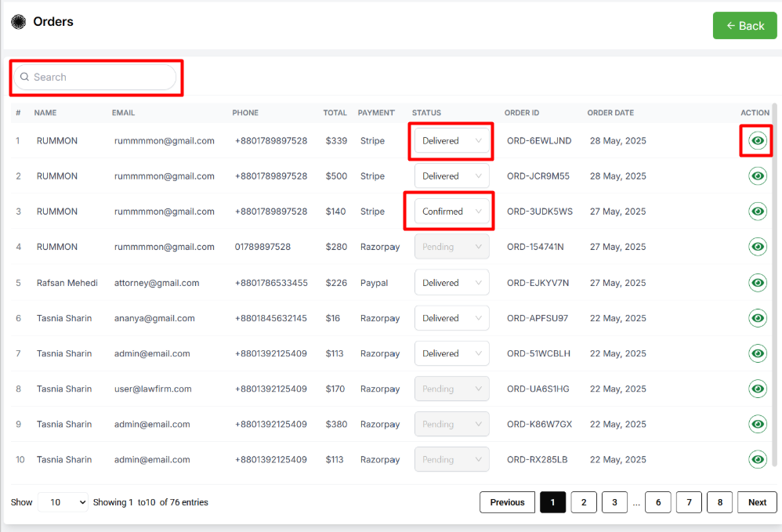View order ORD-154741N details eye icon
782x532 pixels.
click(757, 247)
